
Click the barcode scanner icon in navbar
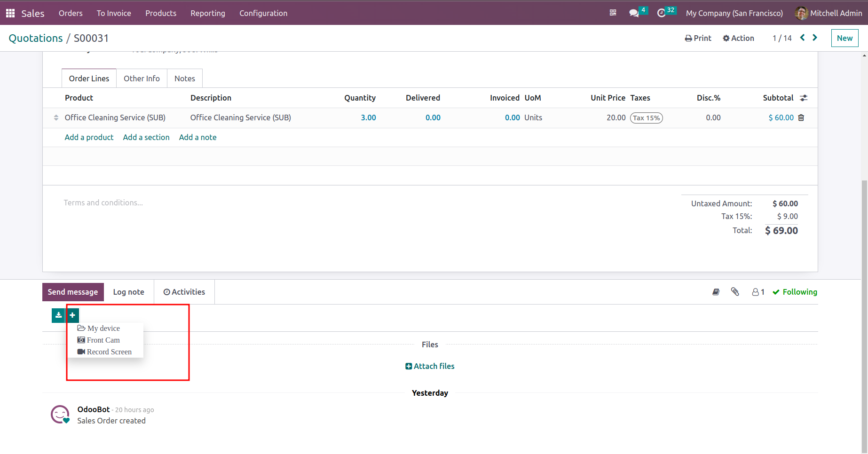613,13
